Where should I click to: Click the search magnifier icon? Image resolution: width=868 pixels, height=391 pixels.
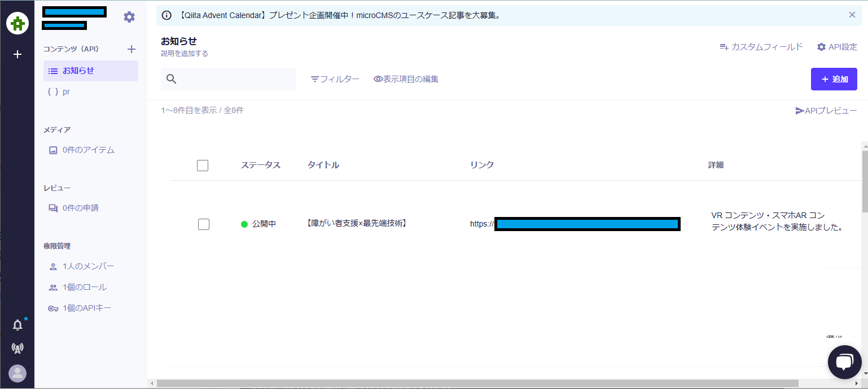172,79
